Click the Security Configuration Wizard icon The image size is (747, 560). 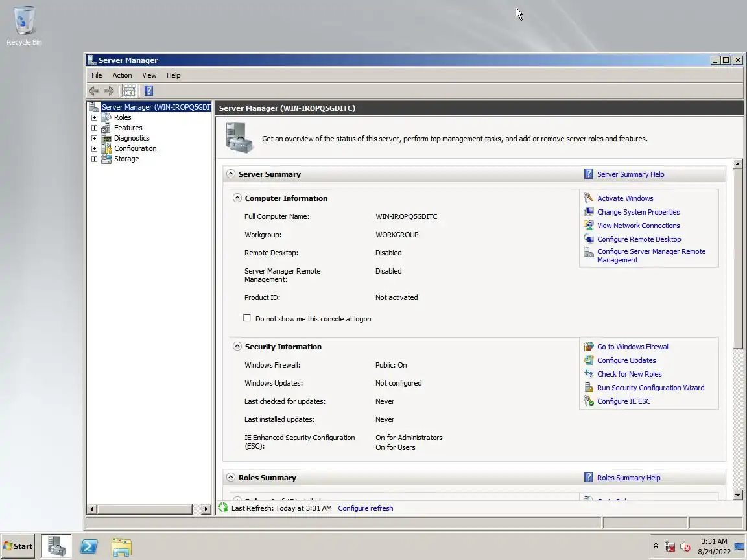589,388
